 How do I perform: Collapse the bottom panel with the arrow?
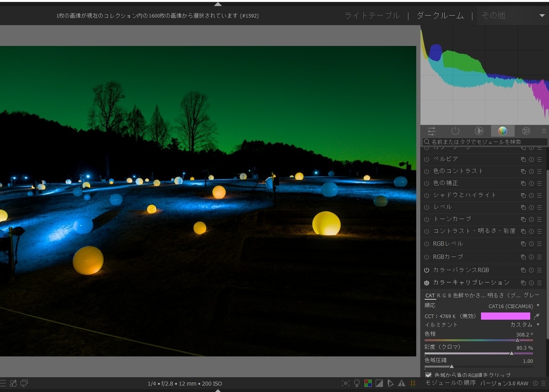(x=218, y=390)
